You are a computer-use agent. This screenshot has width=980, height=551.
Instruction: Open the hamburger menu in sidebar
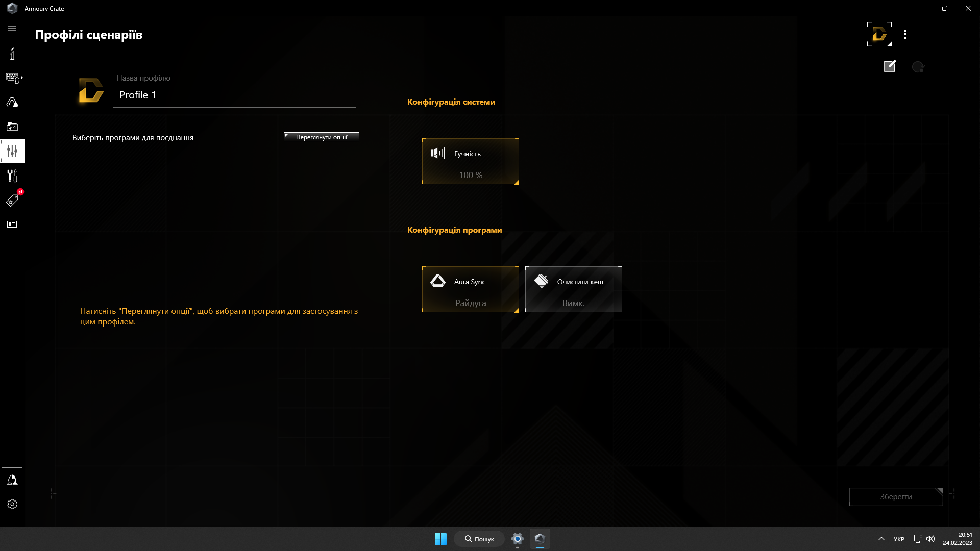pyautogui.click(x=12, y=29)
